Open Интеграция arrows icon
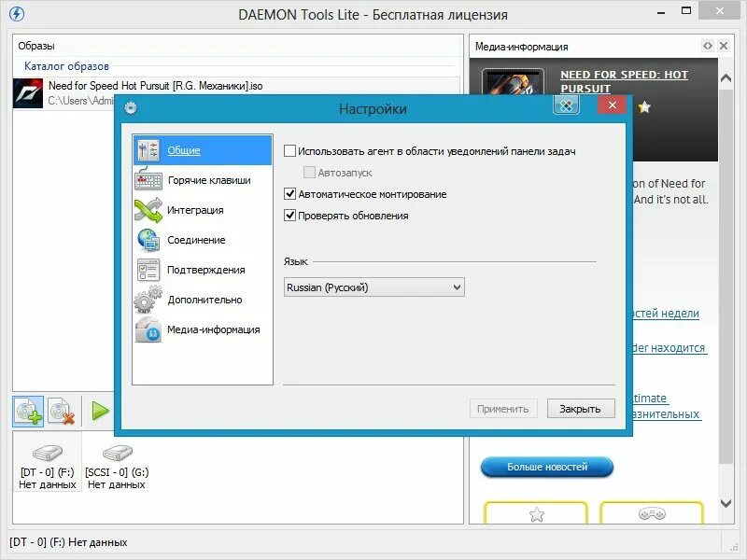 (x=148, y=210)
